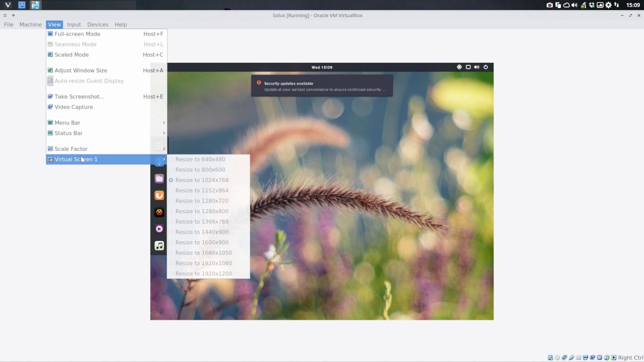Select Resize to 1440x900
This screenshot has width=644, height=362.
[208, 232]
